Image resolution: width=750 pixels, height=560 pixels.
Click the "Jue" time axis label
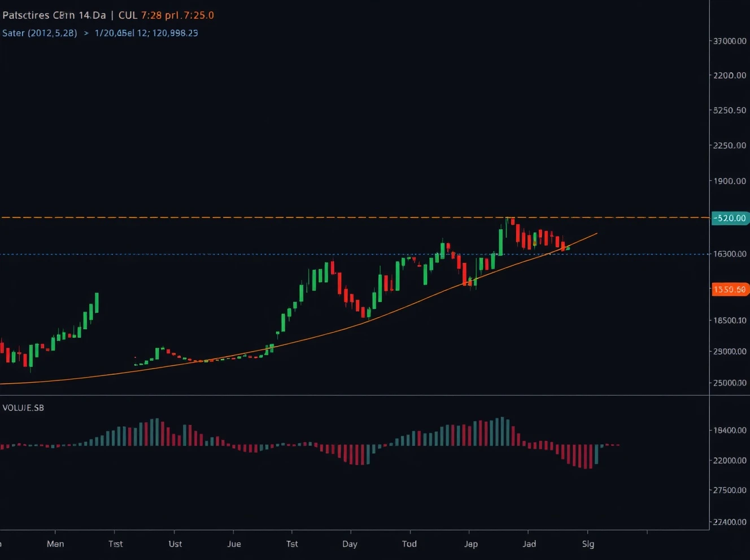pyautogui.click(x=234, y=544)
